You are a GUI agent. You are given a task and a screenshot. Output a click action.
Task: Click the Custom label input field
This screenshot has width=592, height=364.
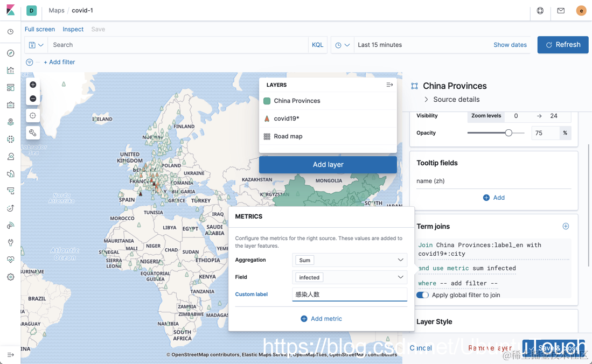[350, 295]
